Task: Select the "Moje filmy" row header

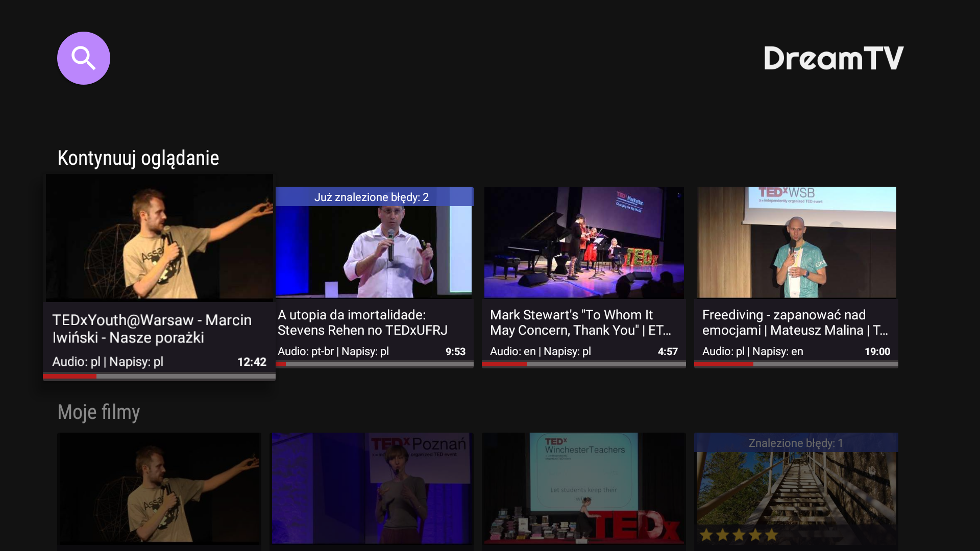Action: 99,412
